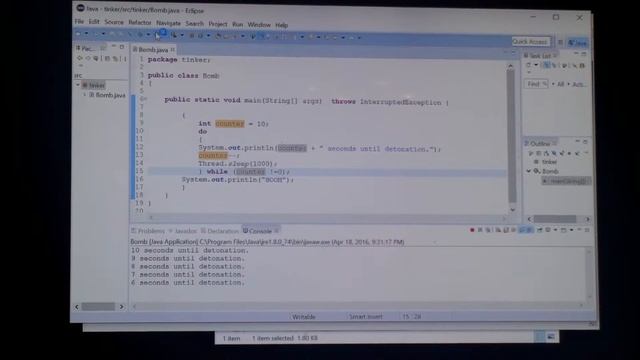Image resolution: width=640 pixels, height=360 pixels.
Task: Click the Display Selected Console icon
Action: (x=548, y=230)
